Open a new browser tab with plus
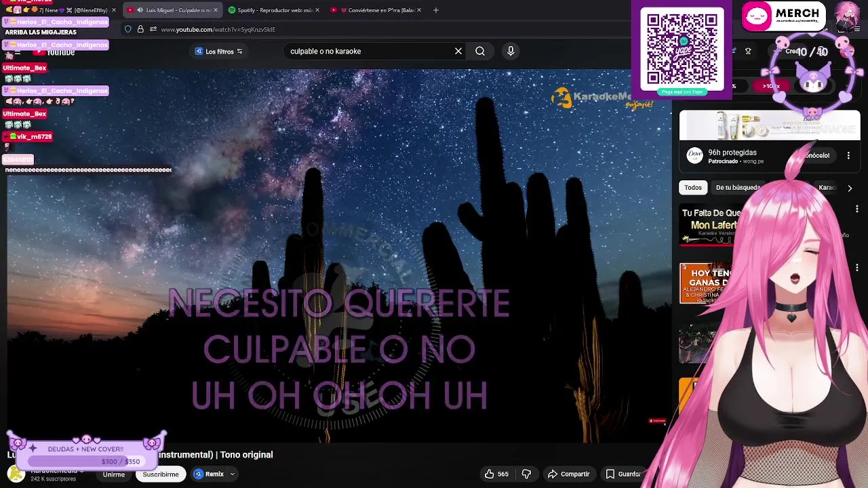The image size is (868, 488). point(435,10)
